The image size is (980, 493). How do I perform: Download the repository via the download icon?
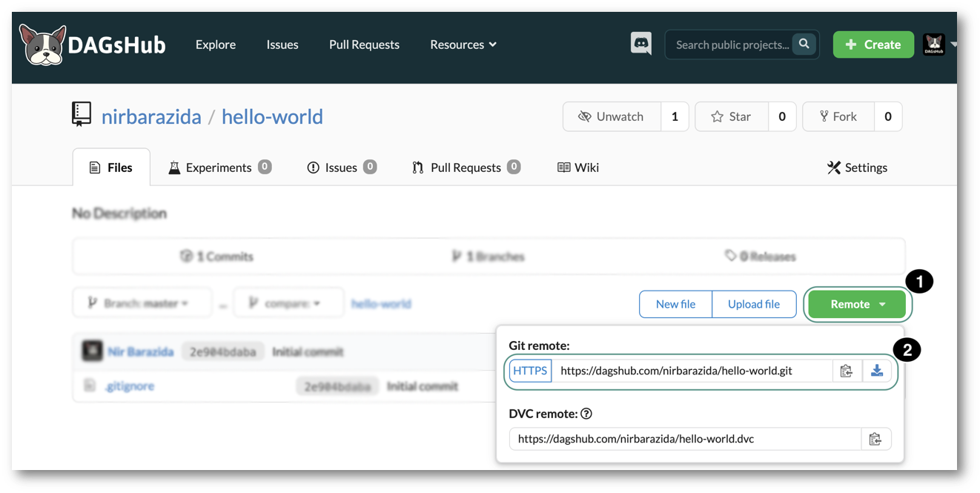(x=878, y=370)
